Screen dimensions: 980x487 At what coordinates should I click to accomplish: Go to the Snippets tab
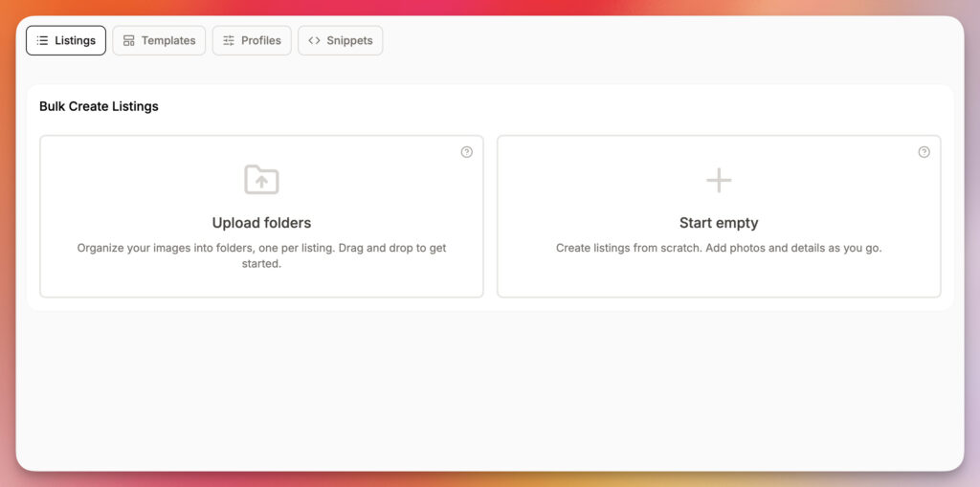tap(341, 41)
